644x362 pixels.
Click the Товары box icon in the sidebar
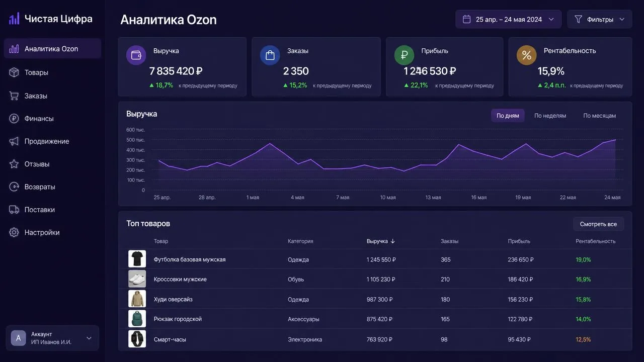[14, 72]
